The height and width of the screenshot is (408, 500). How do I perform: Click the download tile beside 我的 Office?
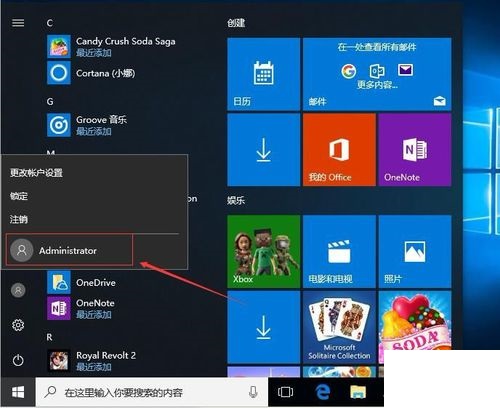tap(263, 150)
